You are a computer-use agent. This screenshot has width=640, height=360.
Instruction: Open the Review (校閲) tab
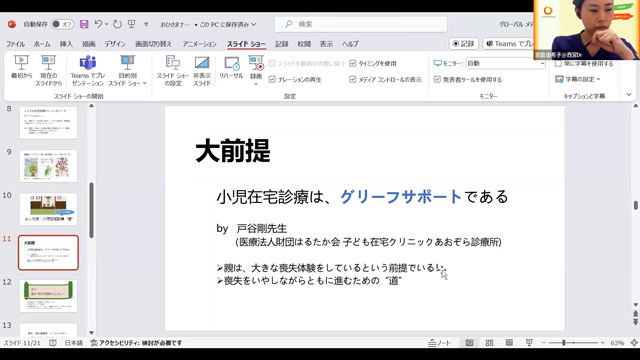[304, 44]
